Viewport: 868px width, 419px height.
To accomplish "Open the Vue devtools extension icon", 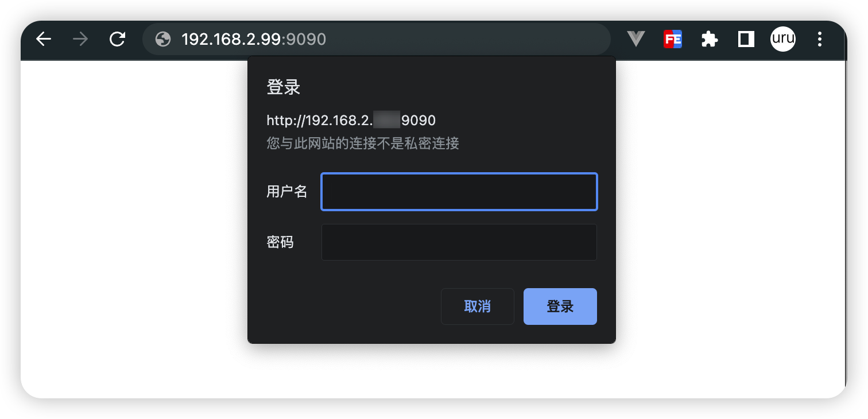I will [635, 39].
